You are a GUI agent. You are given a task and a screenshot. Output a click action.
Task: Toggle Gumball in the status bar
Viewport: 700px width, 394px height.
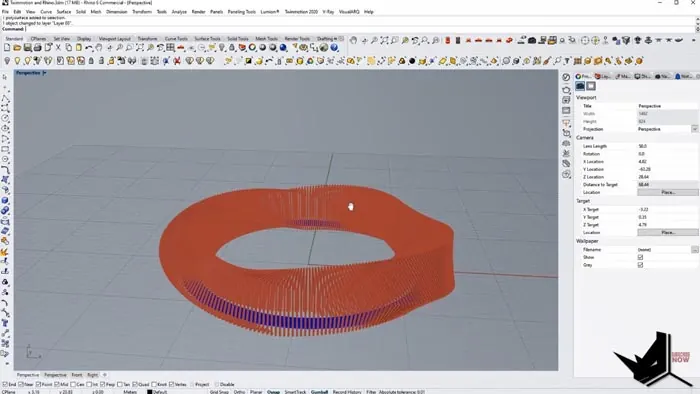(x=319, y=392)
